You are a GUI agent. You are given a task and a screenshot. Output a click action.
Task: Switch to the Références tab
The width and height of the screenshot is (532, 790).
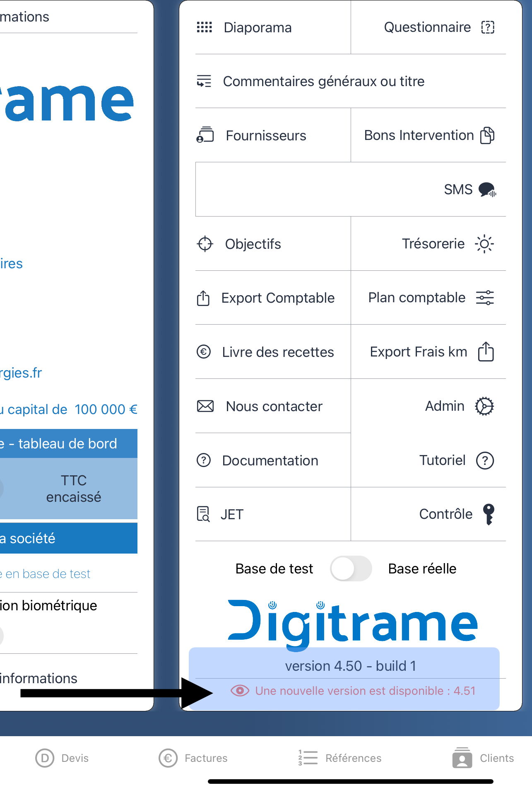[340, 758]
